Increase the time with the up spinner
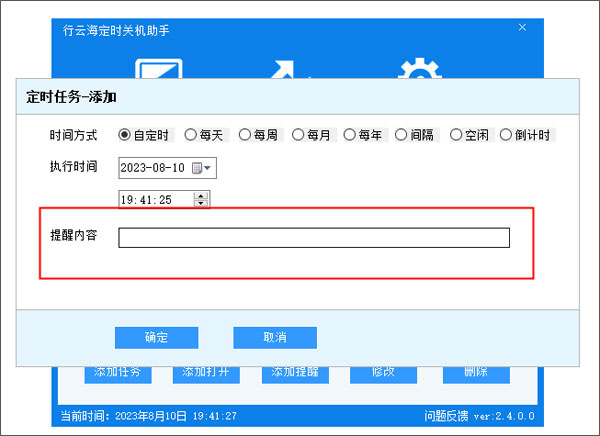Screen dimensions: 600x436 point(201,196)
